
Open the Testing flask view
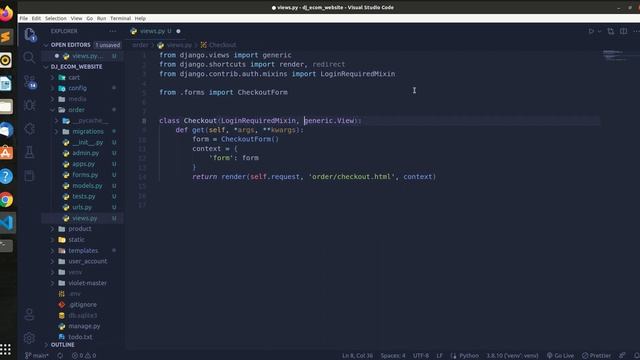(29, 152)
